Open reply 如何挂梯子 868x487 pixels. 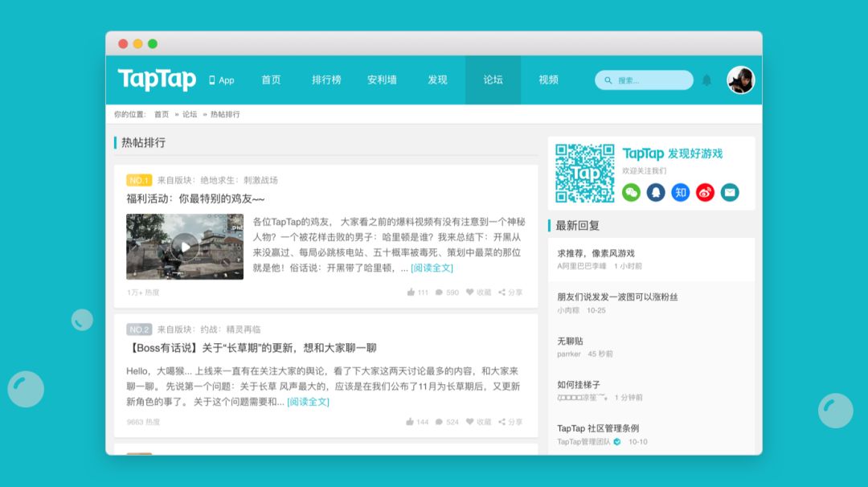pyautogui.click(x=579, y=385)
